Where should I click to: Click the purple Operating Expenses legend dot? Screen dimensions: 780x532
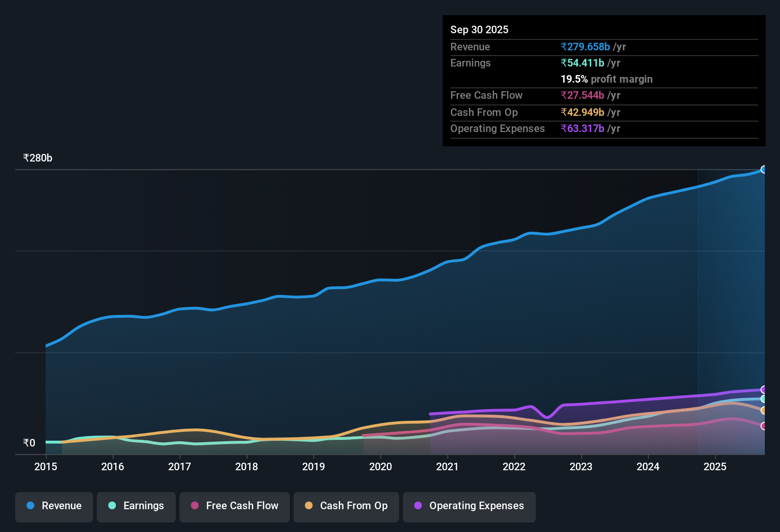pos(418,506)
